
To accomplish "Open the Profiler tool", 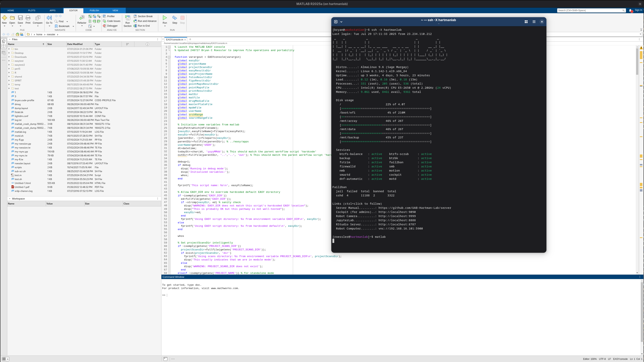I will pyautogui.click(x=110, y=16).
